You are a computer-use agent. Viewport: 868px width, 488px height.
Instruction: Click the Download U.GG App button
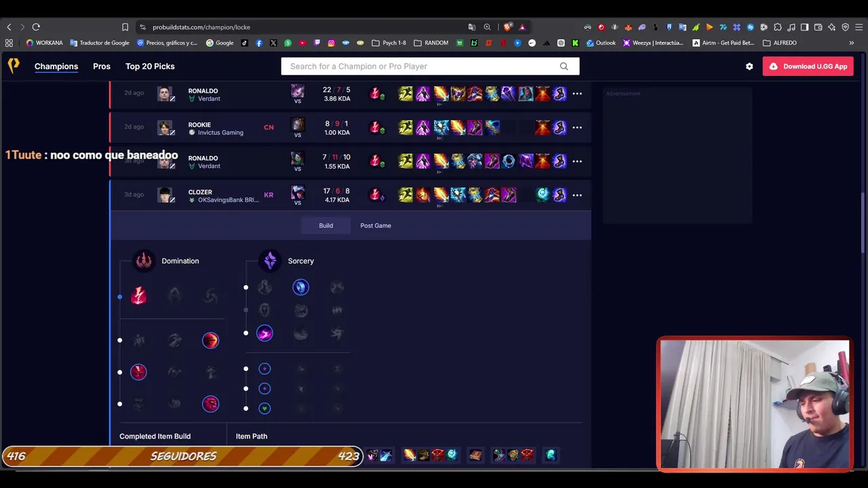tap(808, 66)
